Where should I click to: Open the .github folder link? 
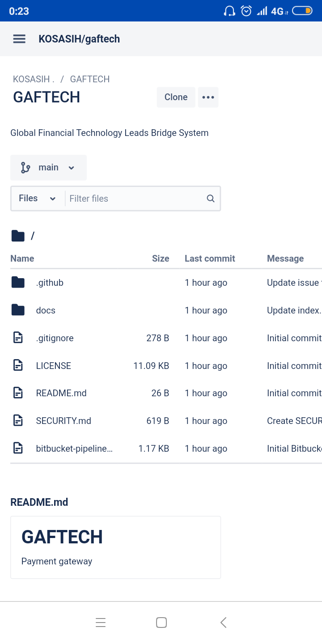point(50,283)
